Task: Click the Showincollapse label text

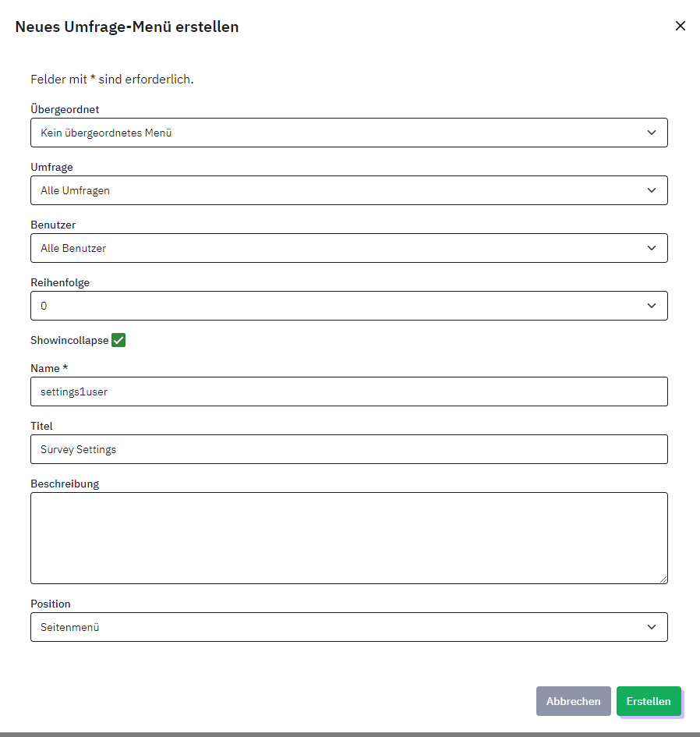Action: pyautogui.click(x=69, y=341)
